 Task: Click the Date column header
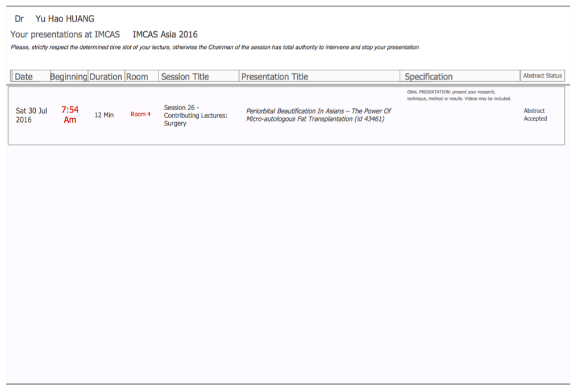[31, 76]
